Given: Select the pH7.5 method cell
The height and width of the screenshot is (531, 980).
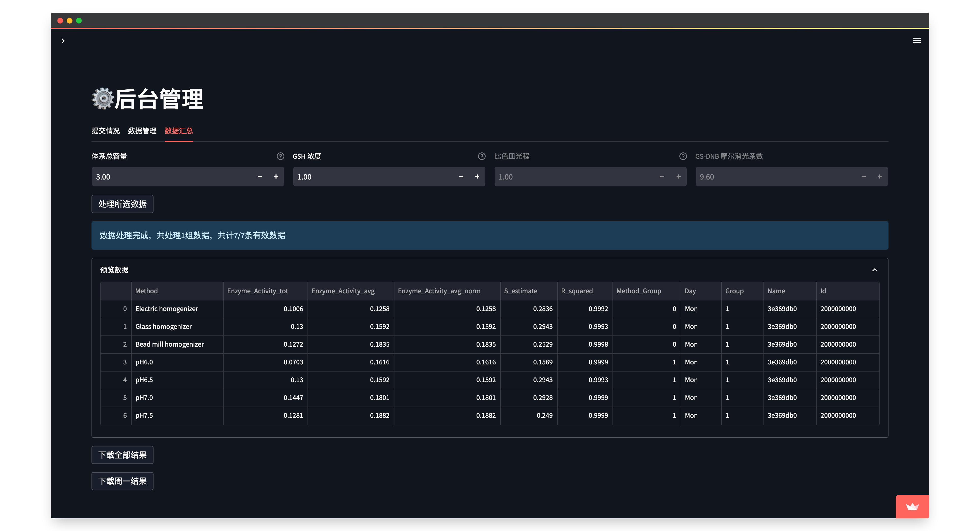Looking at the screenshot, I should [x=177, y=416].
